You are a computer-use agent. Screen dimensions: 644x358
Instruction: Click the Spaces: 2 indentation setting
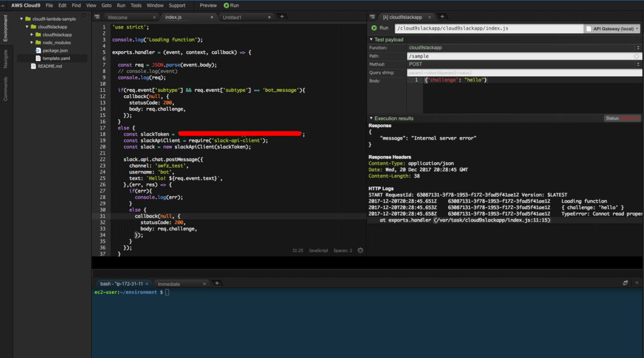pos(343,250)
